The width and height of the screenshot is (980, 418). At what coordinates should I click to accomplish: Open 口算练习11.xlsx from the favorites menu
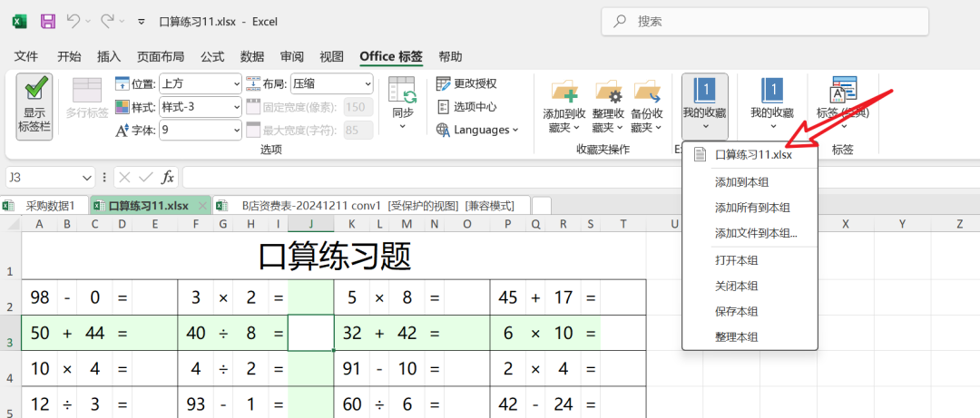[750, 155]
